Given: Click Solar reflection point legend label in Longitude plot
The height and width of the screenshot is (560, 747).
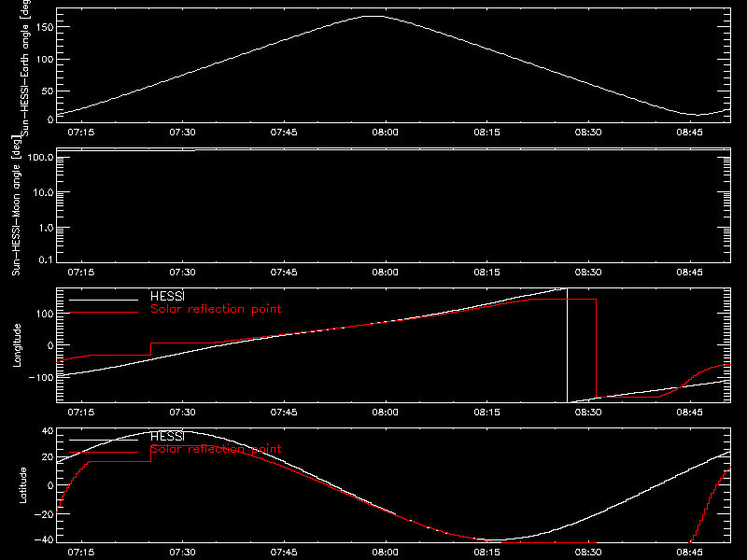Looking at the screenshot, I should point(216,309).
